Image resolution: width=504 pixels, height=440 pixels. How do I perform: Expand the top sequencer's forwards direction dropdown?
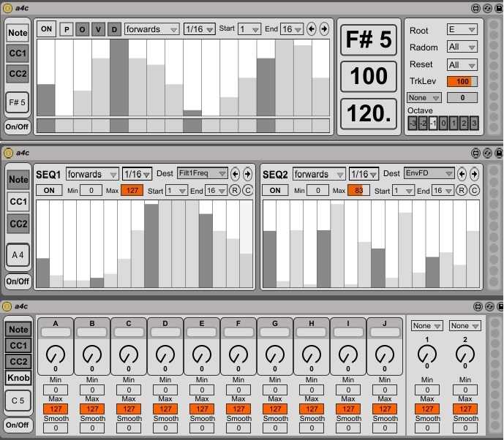pyautogui.click(x=151, y=29)
